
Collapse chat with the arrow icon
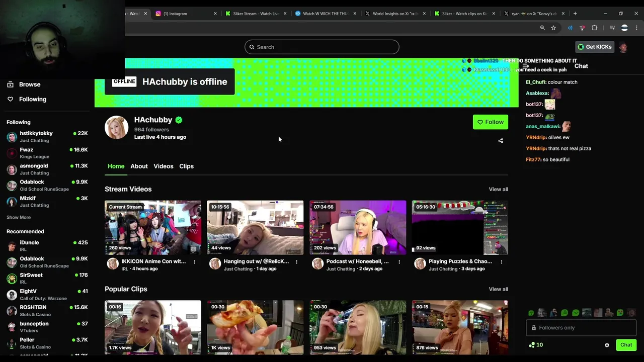click(x=526, y=66)
